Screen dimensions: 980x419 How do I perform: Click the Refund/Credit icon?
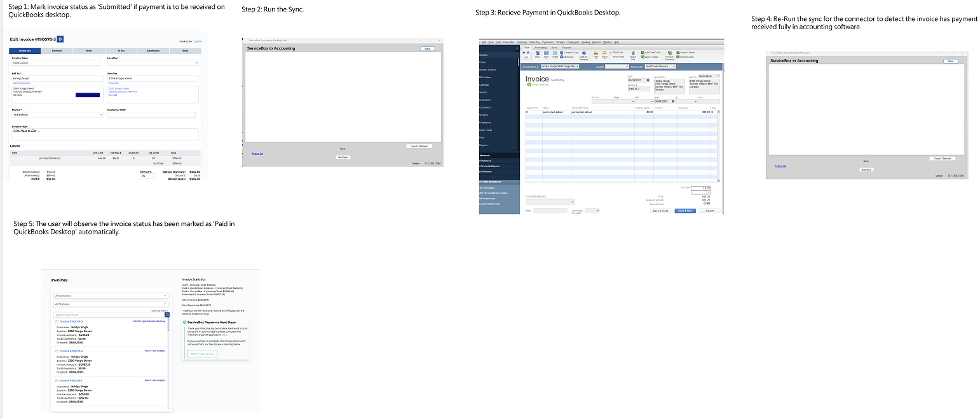[677, 57]
